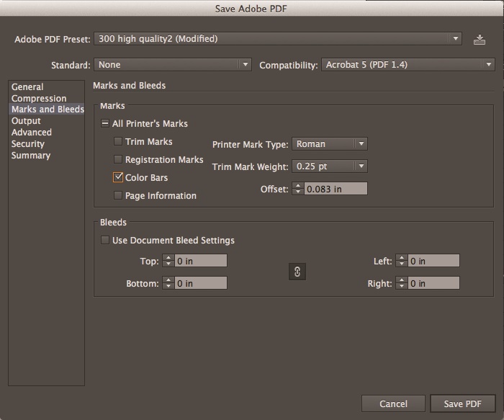Expand the Standard dropdown

(x=173, y=65)
